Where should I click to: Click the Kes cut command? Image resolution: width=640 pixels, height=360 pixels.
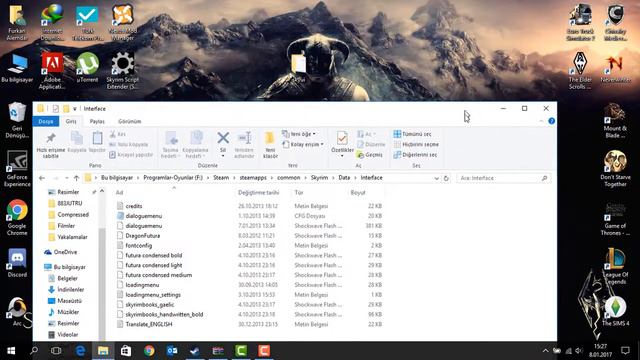118,134
